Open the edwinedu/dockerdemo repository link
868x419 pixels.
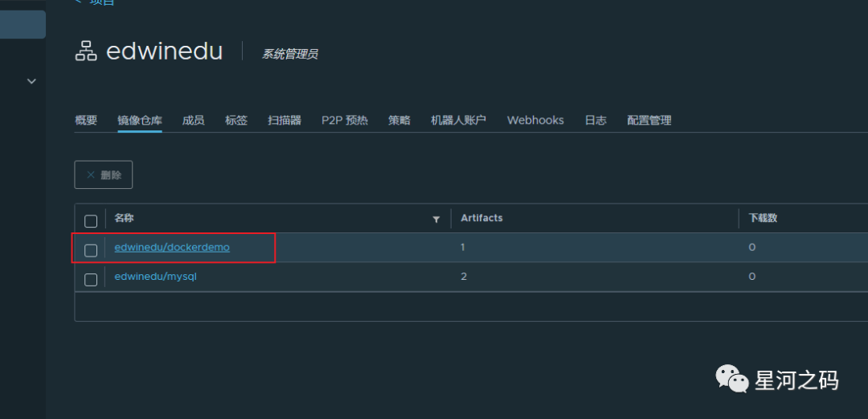click(x=172, y=247)
